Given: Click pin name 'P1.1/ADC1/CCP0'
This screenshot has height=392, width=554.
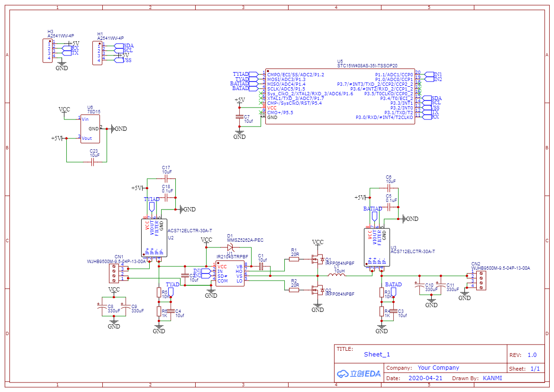Looking at the screenshot, I should tap(394, 74).
